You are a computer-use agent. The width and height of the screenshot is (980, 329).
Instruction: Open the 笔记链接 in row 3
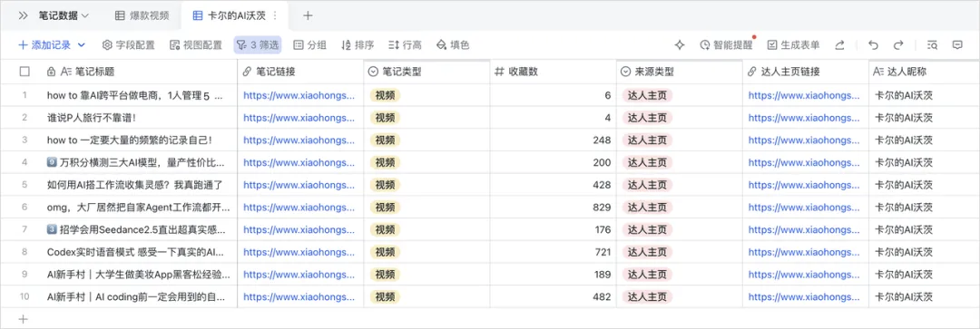point(299,140)
